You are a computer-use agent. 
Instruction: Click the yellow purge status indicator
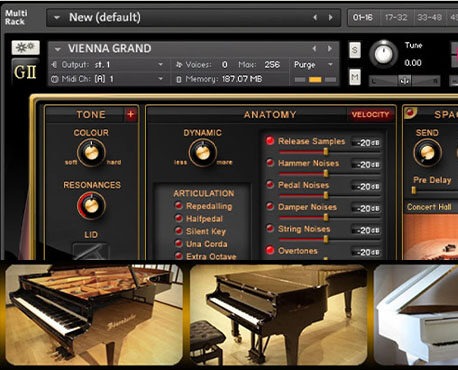coord(315,80)
